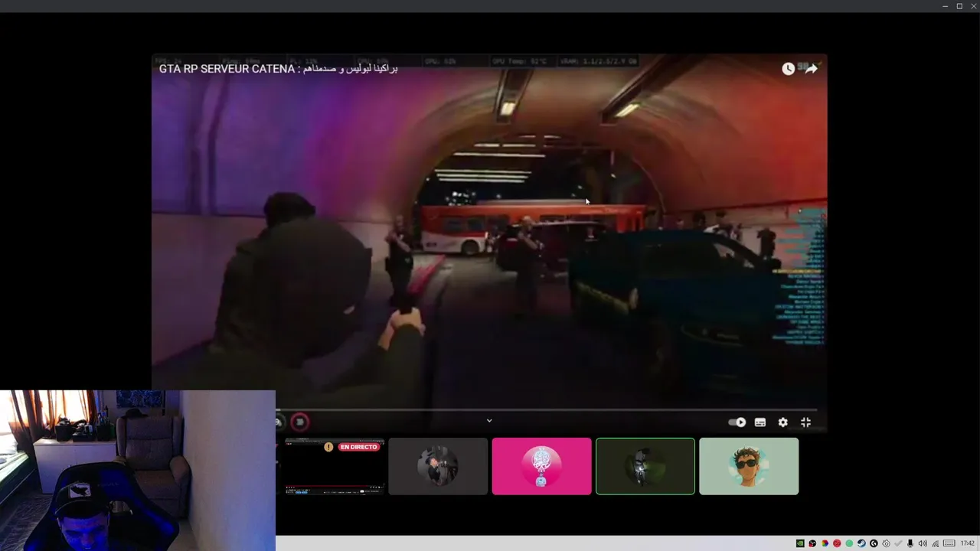Click the green round tray icon

849,543
